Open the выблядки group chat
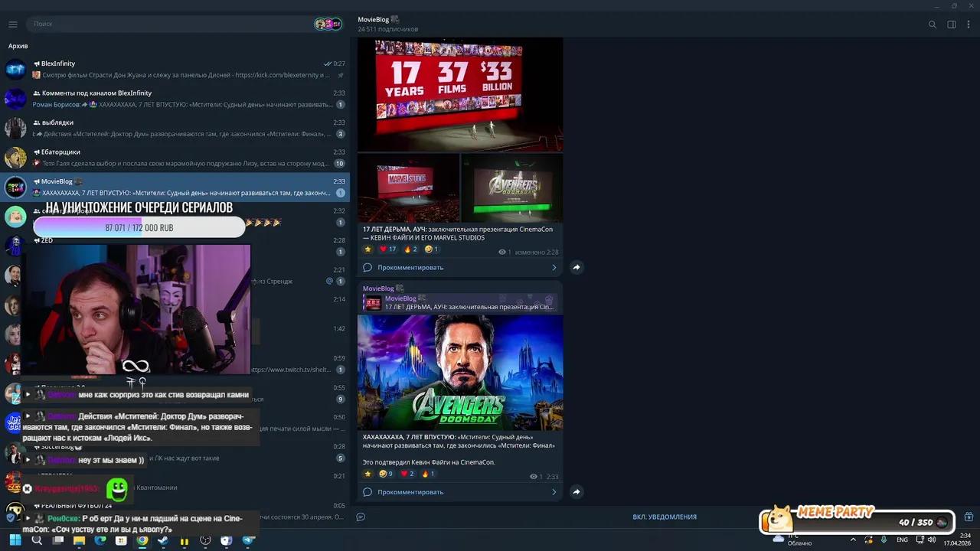 (175, 128)
